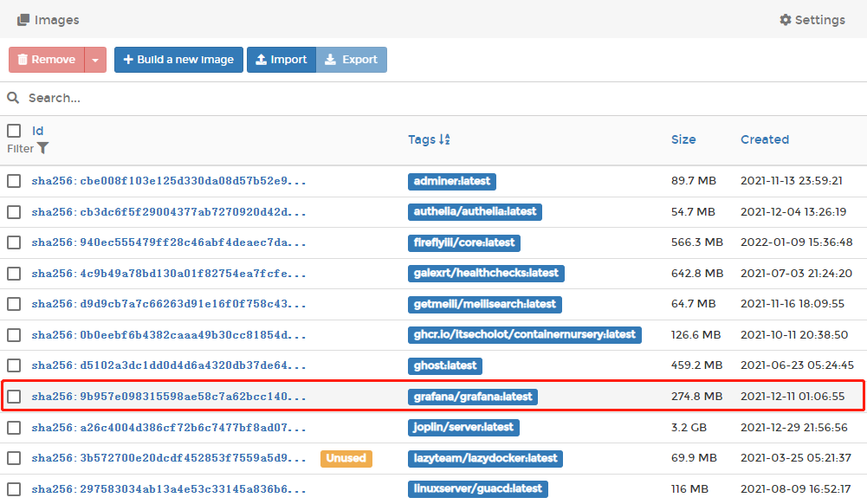Viewport: 867px width, 504px height.
Task: Open Settings via the gear icon
Action: (x=786, y=20)
